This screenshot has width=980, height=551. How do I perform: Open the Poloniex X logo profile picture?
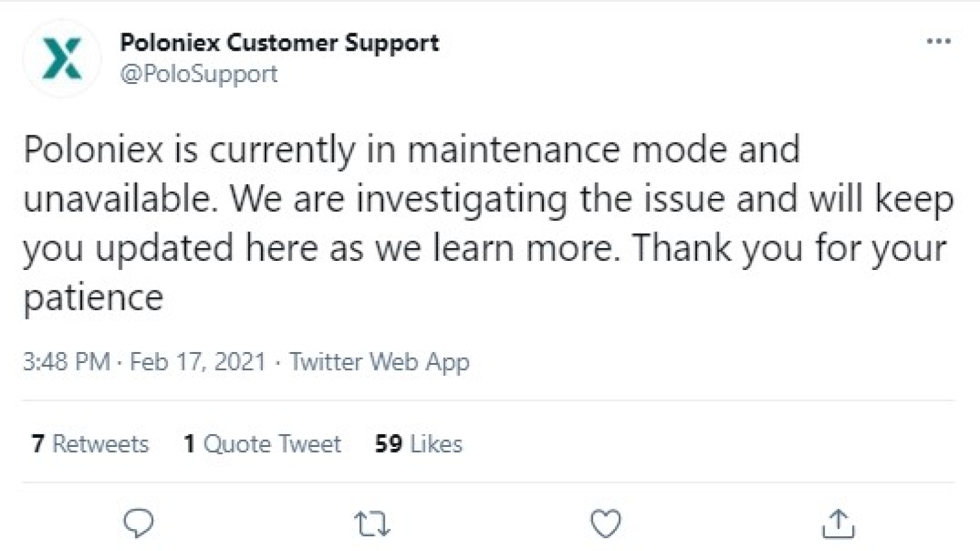tap(62, 59)
